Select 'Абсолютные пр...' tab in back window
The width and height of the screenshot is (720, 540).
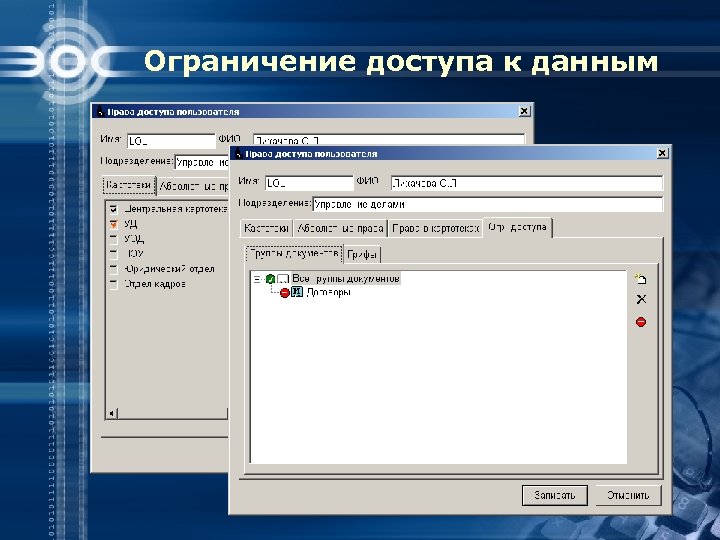point(193,186)
